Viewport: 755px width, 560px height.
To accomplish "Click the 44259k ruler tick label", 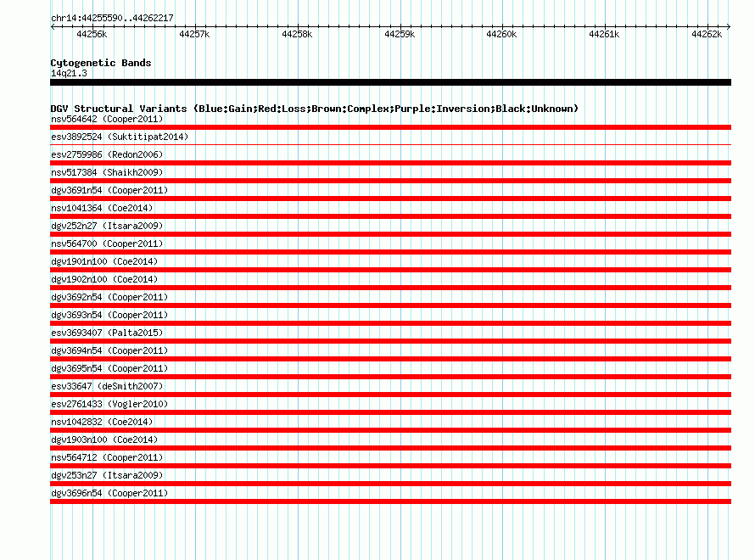I will point(400,34).
